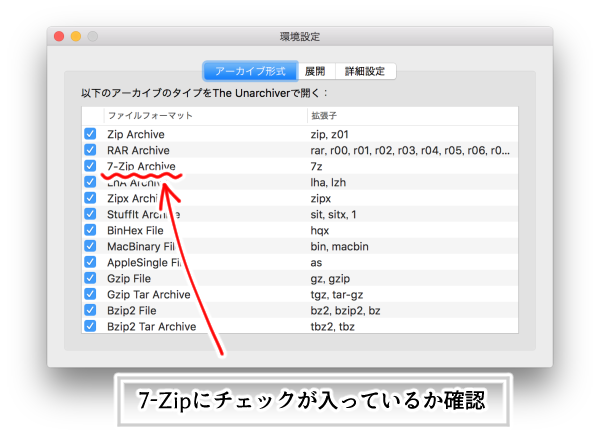Toggle the MacBinary File checkbox

point(90,246)
